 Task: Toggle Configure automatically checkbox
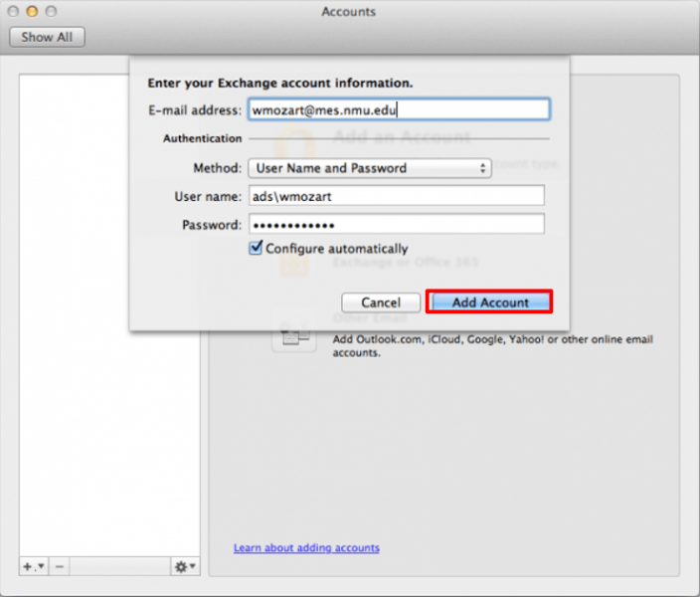(x=256, y=248)
